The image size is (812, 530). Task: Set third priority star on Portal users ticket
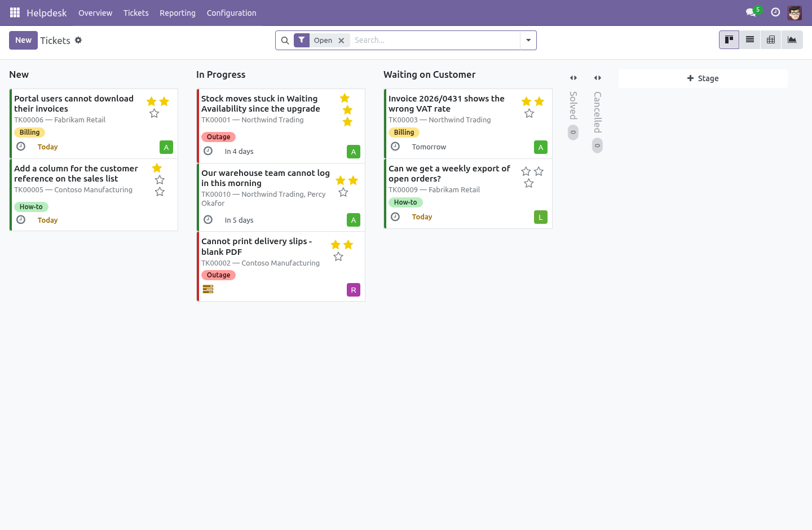pyautogui.click(x=155, y=114)
